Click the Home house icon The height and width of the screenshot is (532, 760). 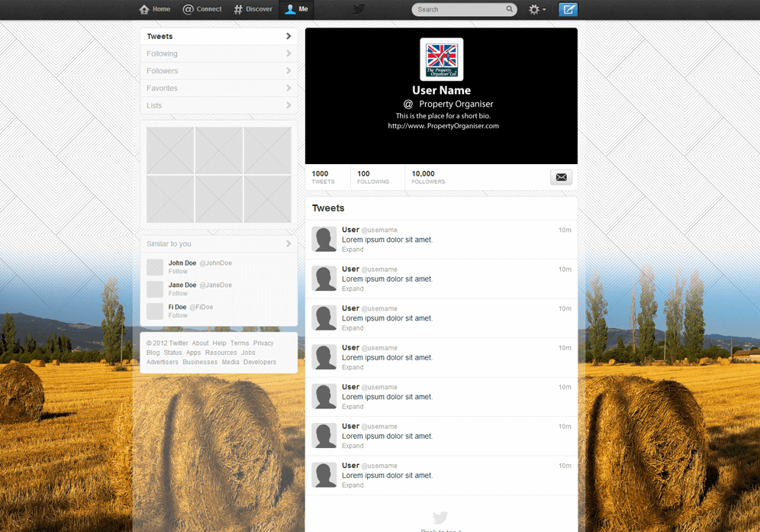point(144,9)
